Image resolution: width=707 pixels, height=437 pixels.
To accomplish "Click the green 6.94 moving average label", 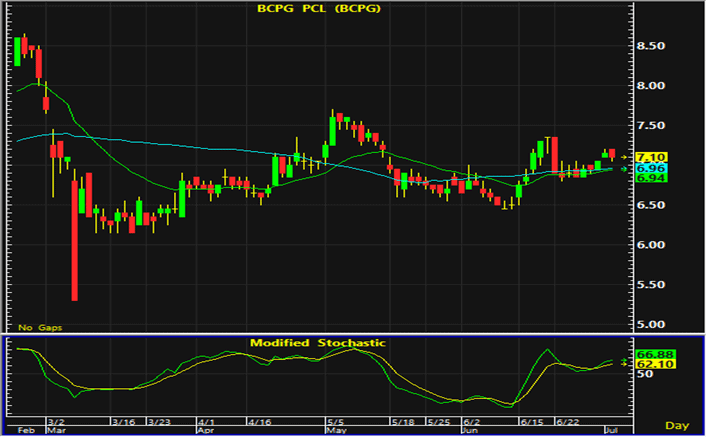I will (651, 178).
